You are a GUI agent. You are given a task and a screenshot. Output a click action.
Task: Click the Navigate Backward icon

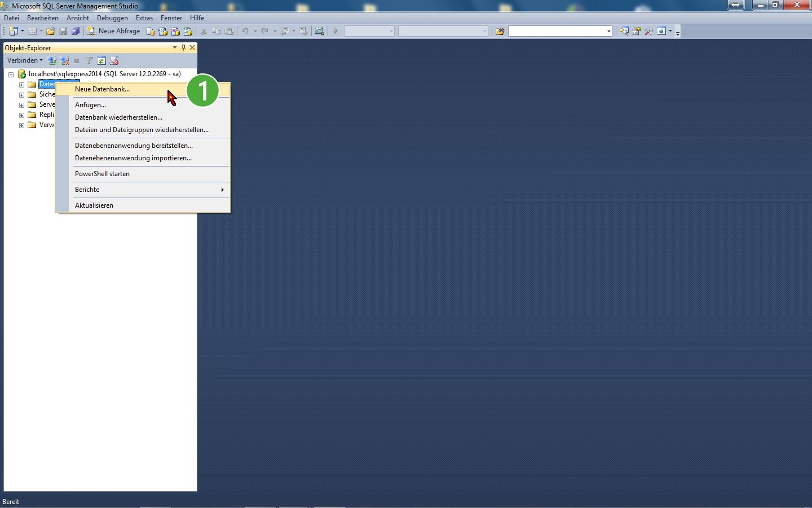[x=285, y=31]
